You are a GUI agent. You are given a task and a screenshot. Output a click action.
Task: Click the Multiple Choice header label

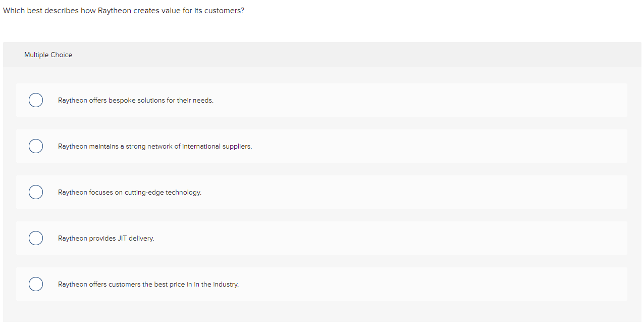click(x=48, y=55)
